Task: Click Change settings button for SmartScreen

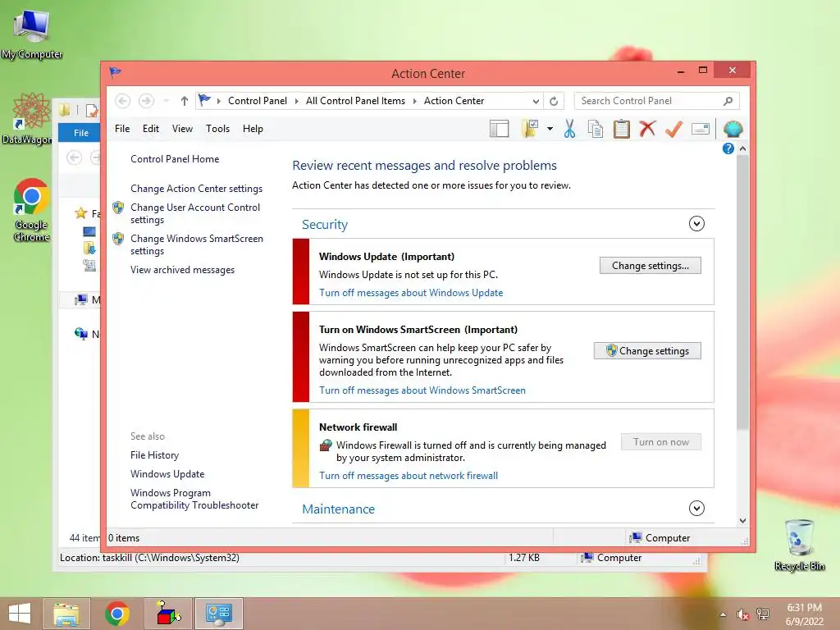Action: 647,351
